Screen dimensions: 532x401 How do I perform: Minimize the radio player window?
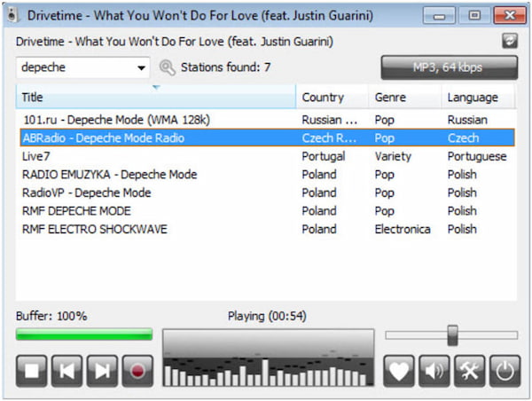[x=439, y=15]
